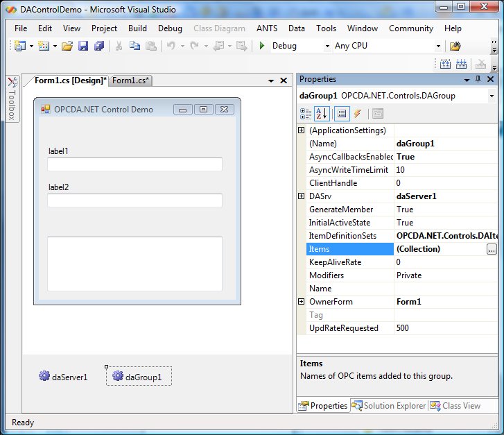This screenshot has width=504, height=435.
Task: Click the Undo arrow icon
Action: 171,46
